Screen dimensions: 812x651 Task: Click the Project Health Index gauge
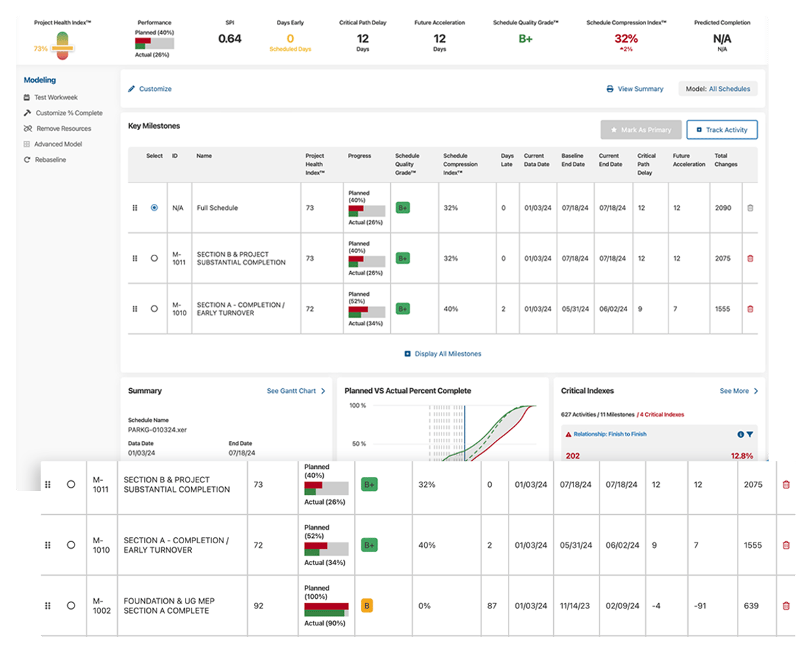click(63, 46)
